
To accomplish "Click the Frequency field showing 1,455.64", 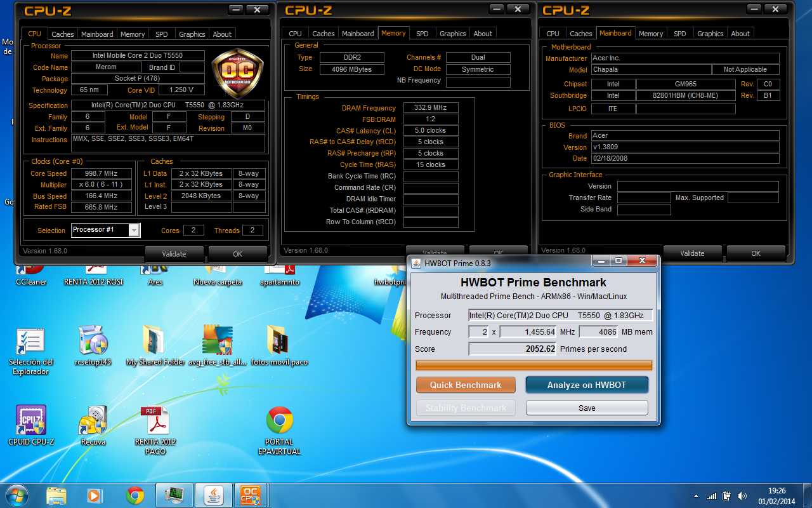I will click(528, 331).
